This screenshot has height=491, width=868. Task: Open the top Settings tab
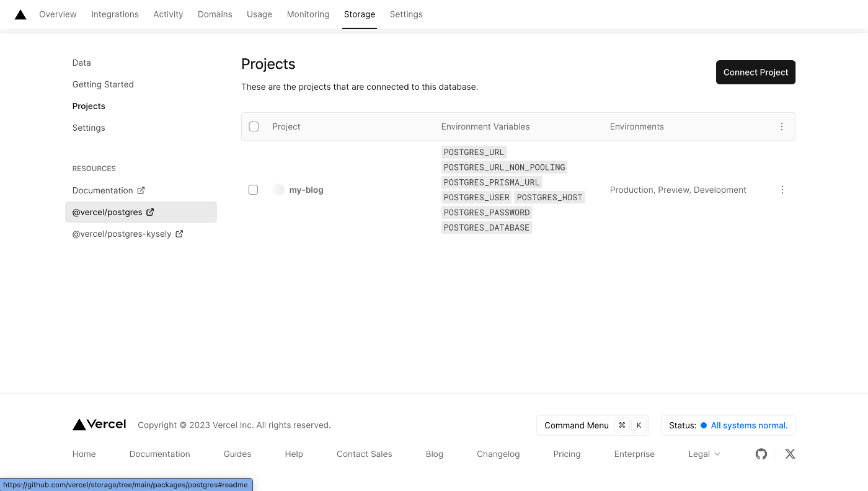[x=406, y=14]
